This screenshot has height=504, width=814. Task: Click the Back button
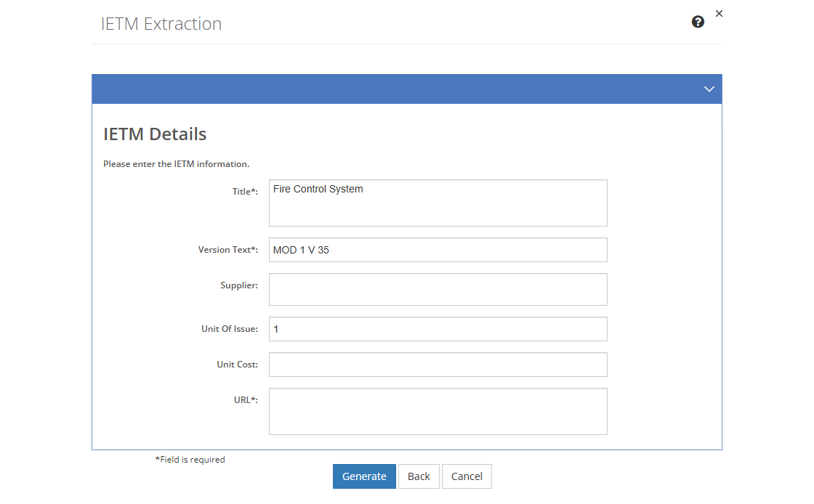419,476
